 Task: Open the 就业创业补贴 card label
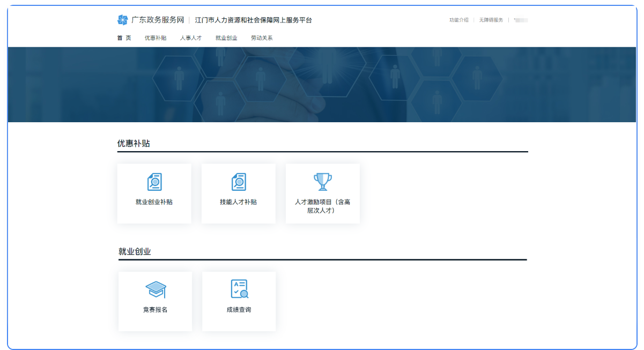tap(154, 202)
